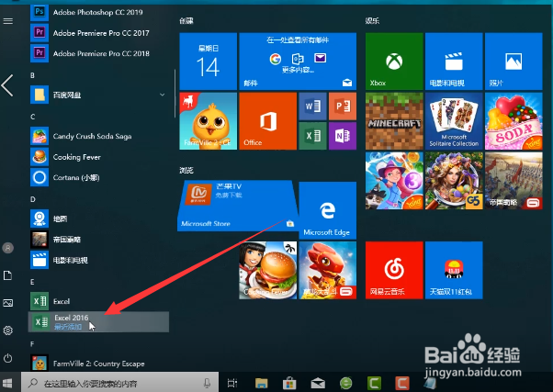
Task: Open the Microsoft Edge tile
Action: tap(328, 210)
